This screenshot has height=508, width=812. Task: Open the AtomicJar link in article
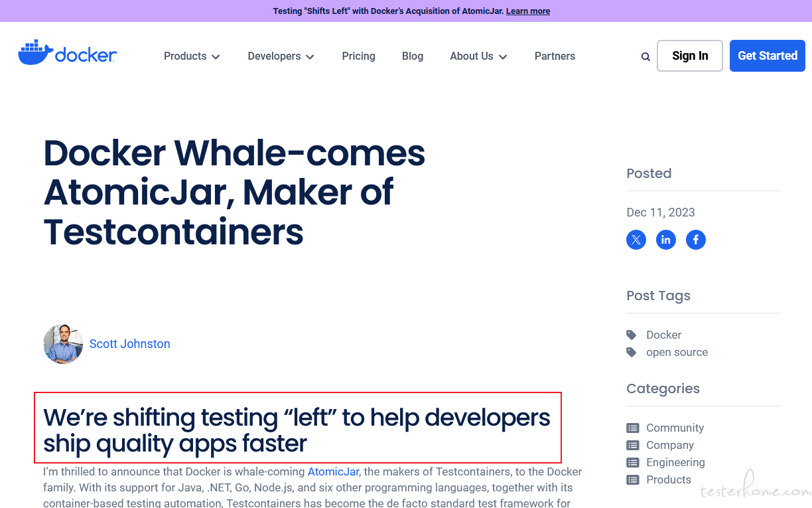tap(333, 471)
